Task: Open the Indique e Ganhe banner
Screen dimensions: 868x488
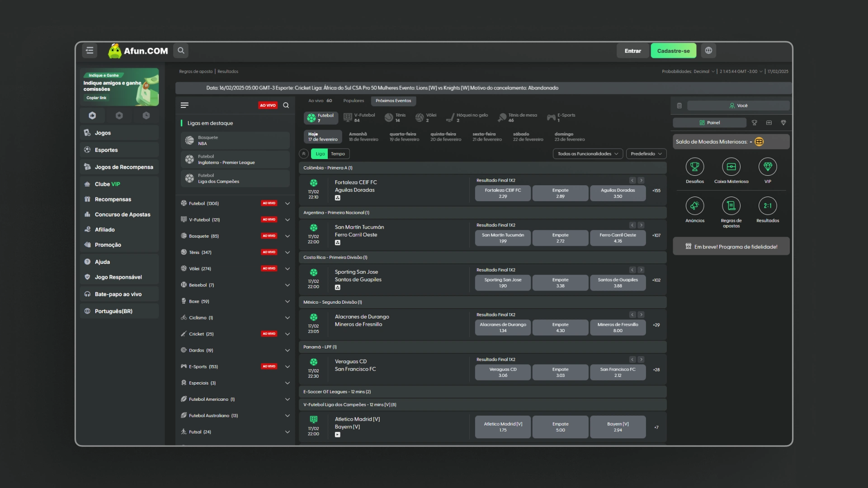Action: point(119,87)
